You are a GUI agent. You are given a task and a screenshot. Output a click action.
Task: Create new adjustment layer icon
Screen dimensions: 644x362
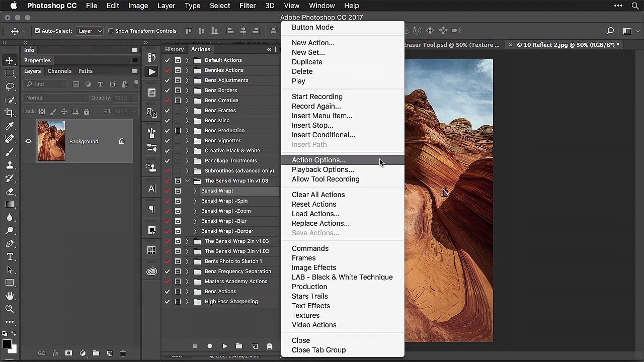tap(83, 353)
